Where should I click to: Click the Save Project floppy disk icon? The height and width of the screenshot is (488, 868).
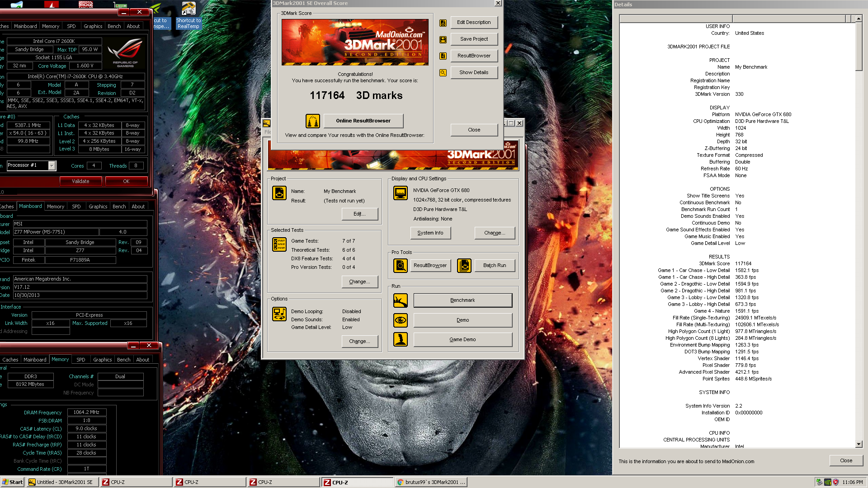click(443, 39)
